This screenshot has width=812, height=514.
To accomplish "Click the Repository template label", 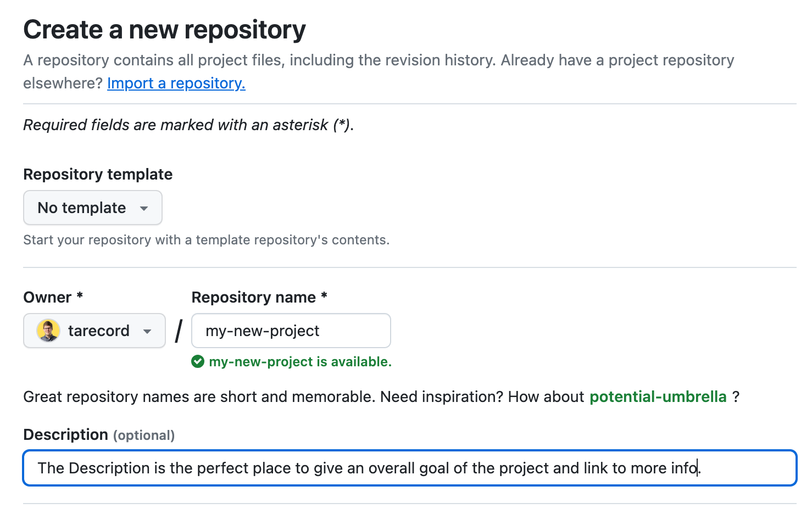I will coord(98,174).
